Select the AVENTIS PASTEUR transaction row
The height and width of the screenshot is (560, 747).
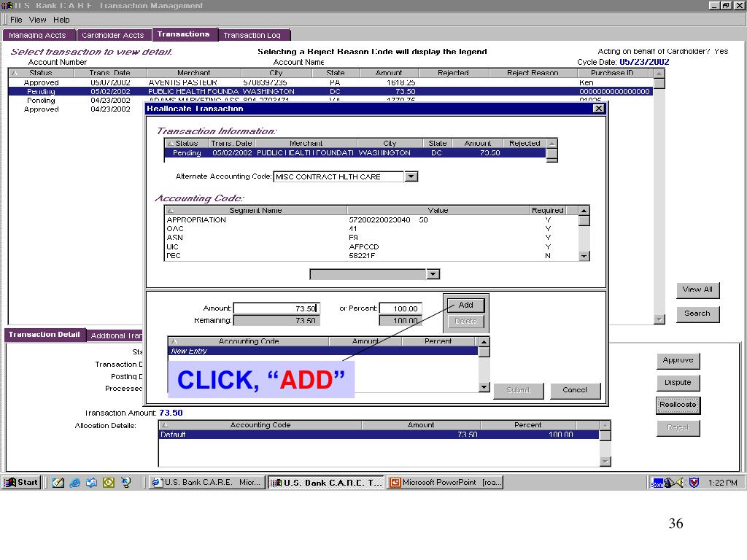[330, 82]
